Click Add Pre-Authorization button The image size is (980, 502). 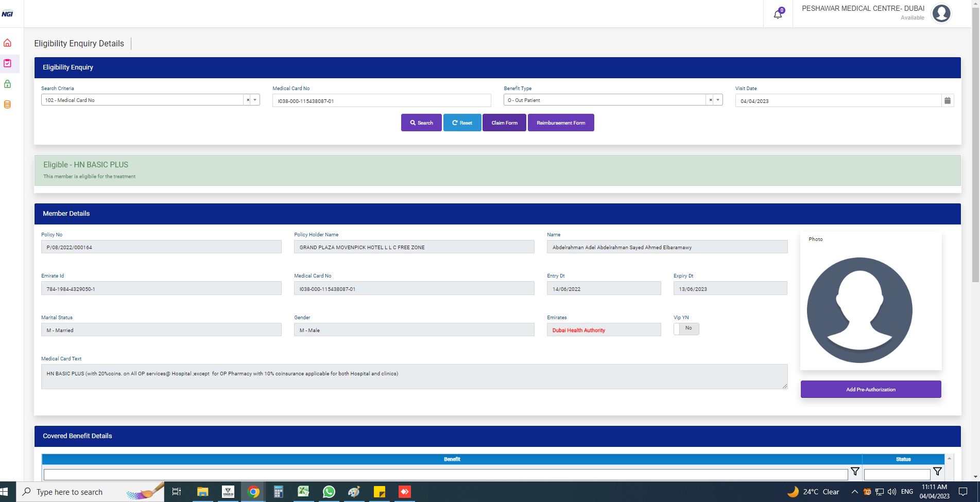click(870, 389)
